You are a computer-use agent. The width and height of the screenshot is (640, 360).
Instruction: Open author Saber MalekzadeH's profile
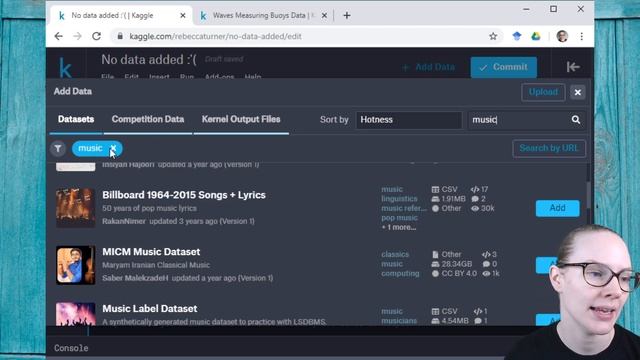point(135,278)
